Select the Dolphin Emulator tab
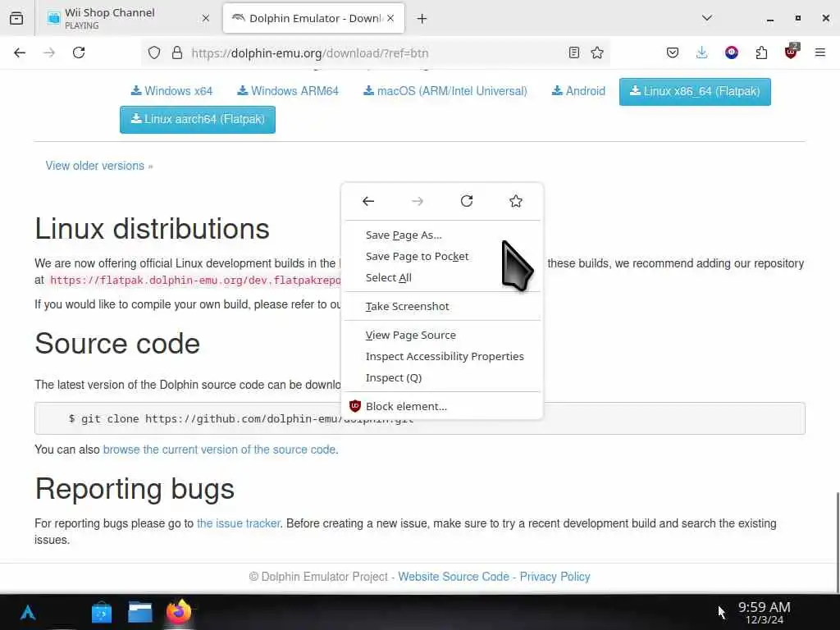840x630 pixels. tap(313, 18)
